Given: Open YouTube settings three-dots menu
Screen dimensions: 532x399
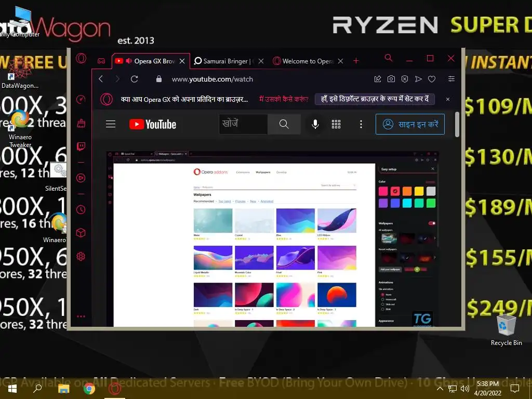Looking at the screenshot, I should tap(361, 124).
